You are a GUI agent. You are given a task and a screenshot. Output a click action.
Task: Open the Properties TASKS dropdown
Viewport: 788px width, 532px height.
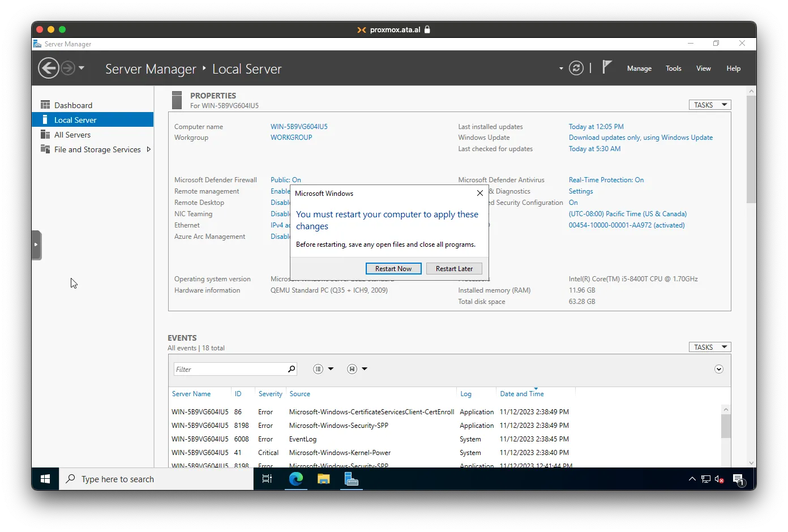click(x=710, y=105)
